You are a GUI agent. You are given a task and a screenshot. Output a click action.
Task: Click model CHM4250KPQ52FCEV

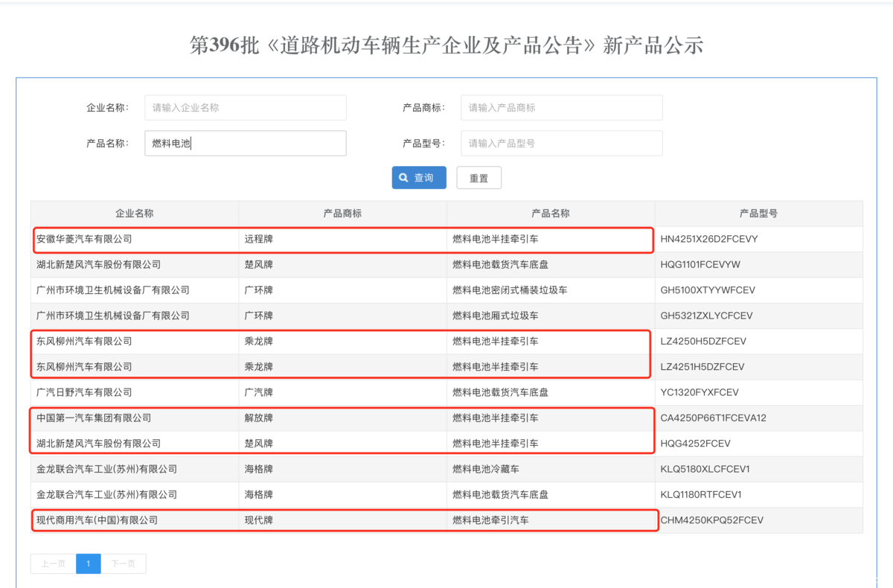(711, 520)
